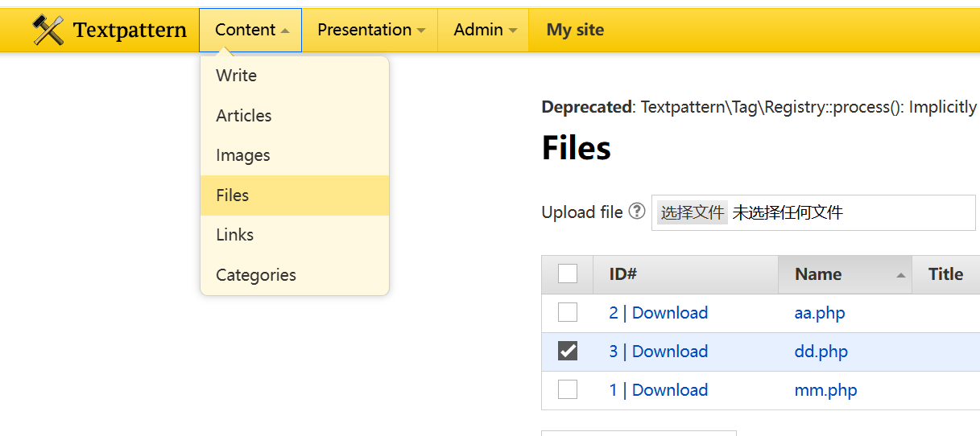Sort by the Title column header
The width and height of the screenshot is (980, 436).
coord(946,274)
